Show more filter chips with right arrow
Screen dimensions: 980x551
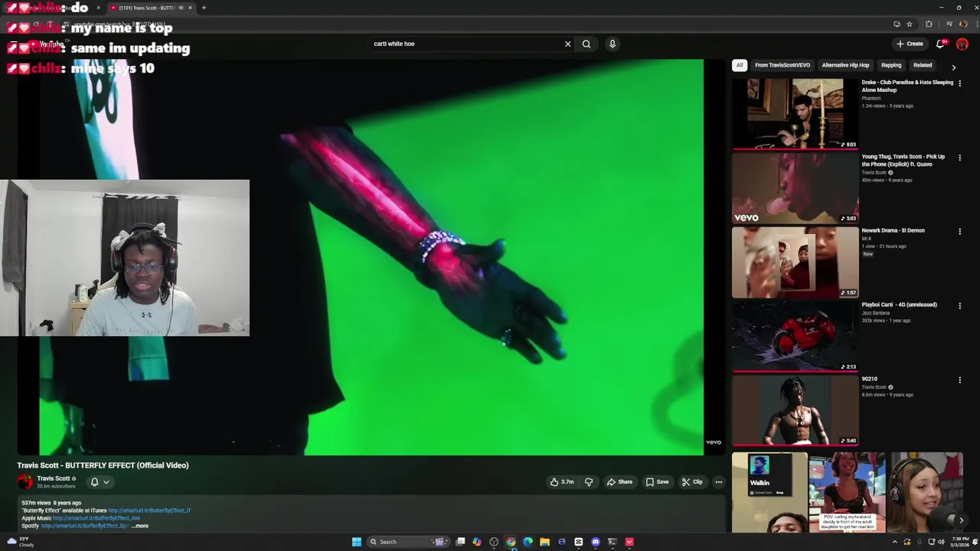coord(953,67)
